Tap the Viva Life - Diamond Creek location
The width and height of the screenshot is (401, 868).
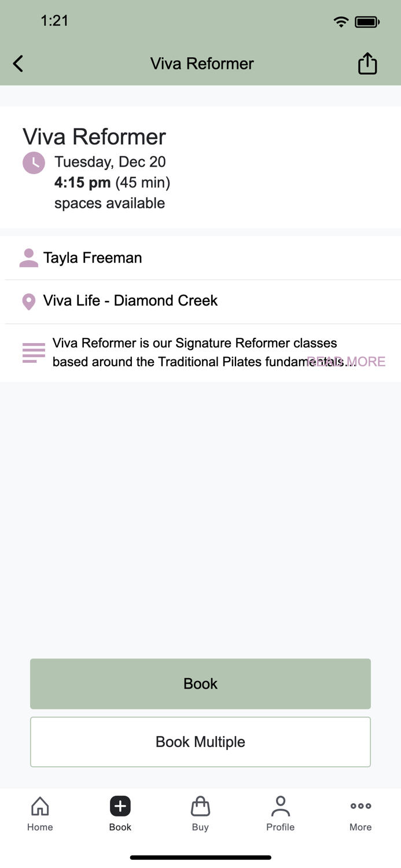[130, 301]
